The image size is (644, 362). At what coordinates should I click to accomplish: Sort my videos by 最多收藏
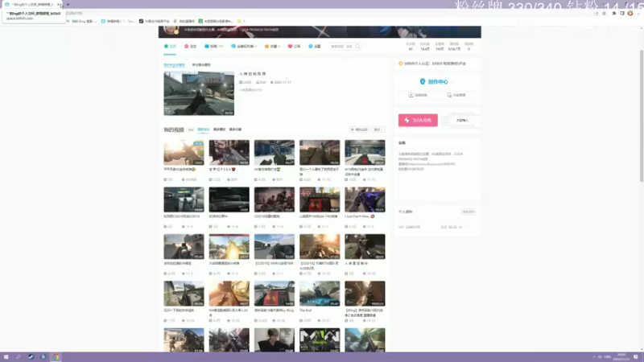pyautogui.click(x=235, y=130)
